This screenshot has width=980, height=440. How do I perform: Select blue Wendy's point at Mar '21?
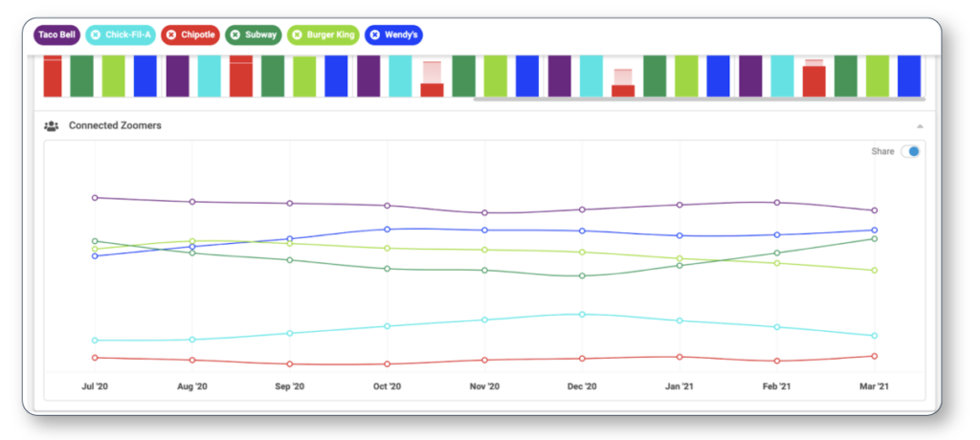(875, 230)
